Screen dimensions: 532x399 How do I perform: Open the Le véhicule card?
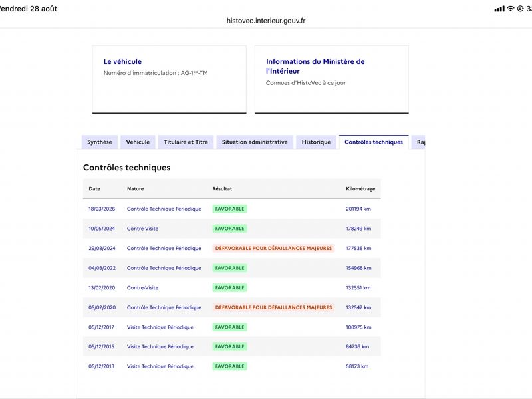(x=170, y=79)
